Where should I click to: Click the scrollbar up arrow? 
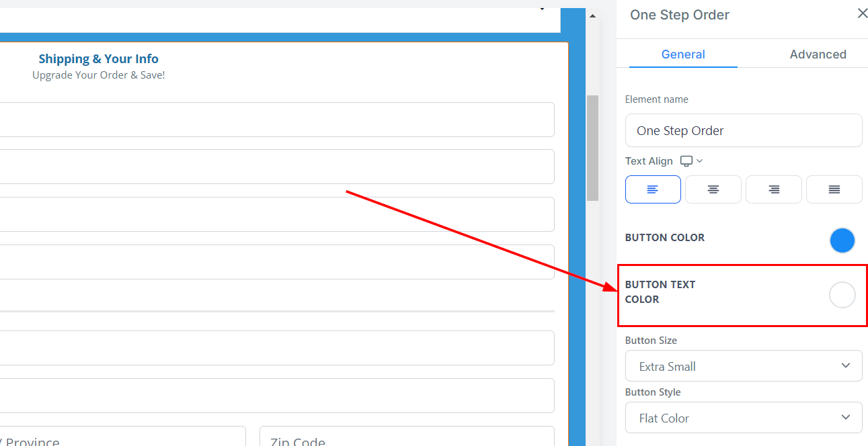point(592,16)
